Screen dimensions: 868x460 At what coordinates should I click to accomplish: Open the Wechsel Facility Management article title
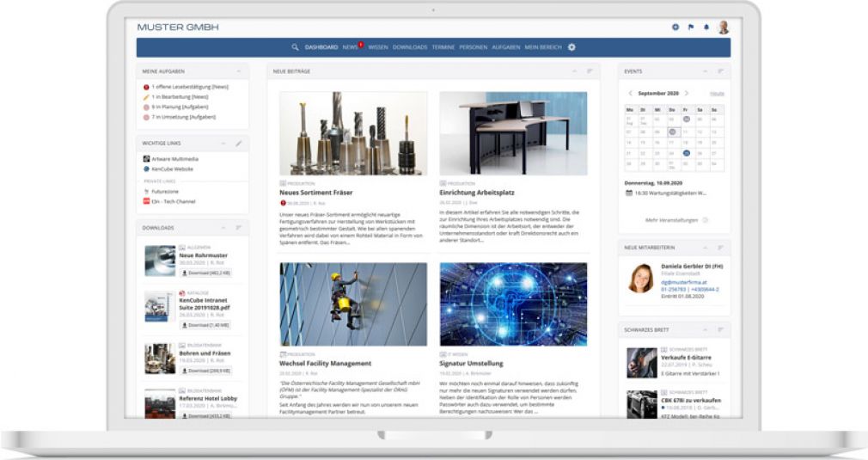tap(325, 364)
